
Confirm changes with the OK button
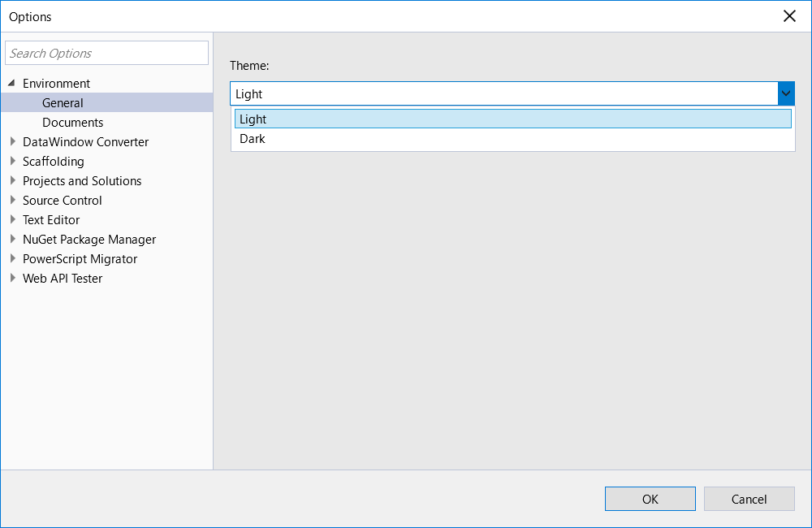pyautogui.click(x=650, y=498)
